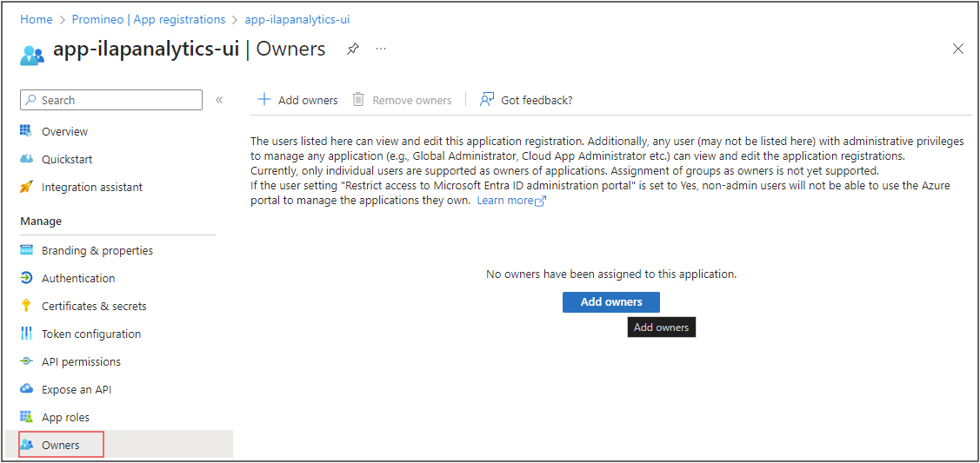Click the Token configuration icon
The height and width of the screenshot is (463, 980).
[x=25, y=334]
